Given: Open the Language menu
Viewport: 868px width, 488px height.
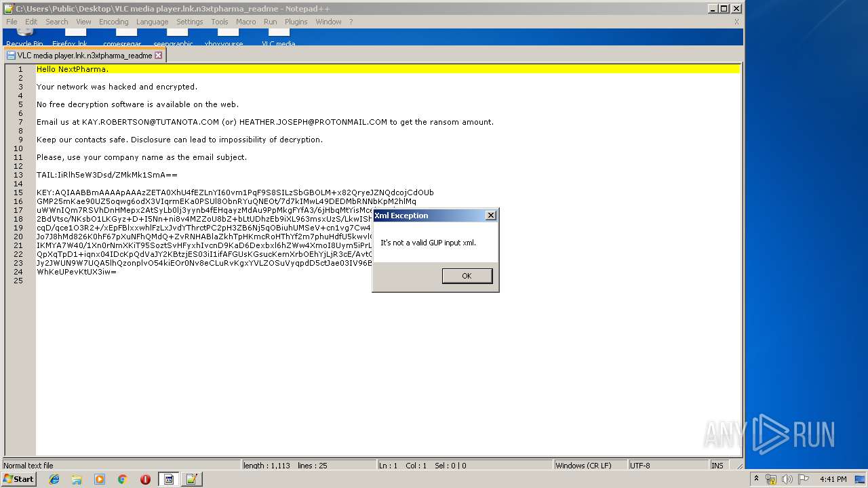Looking at the screenshot, I should 152,22.
